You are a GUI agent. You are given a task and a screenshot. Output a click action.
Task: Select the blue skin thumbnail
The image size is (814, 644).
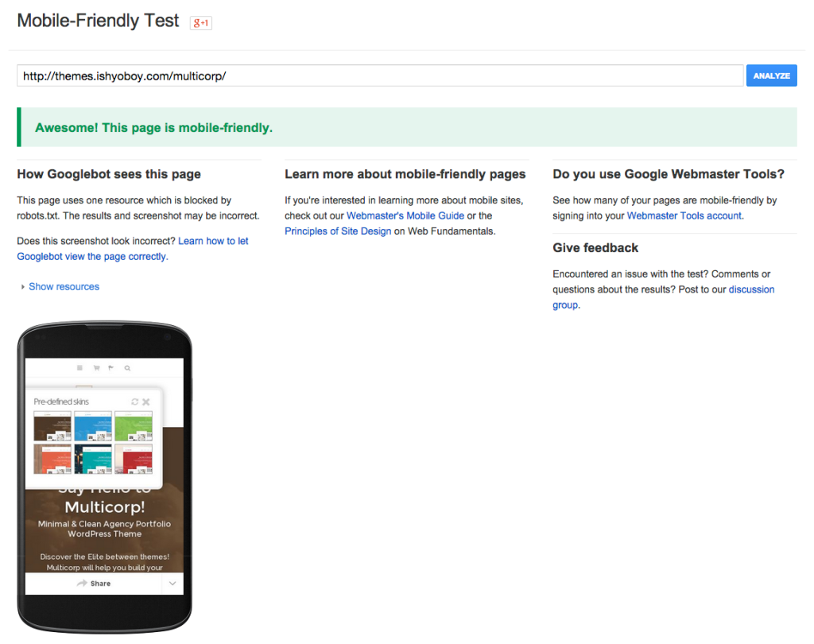[x=93, y=426]
